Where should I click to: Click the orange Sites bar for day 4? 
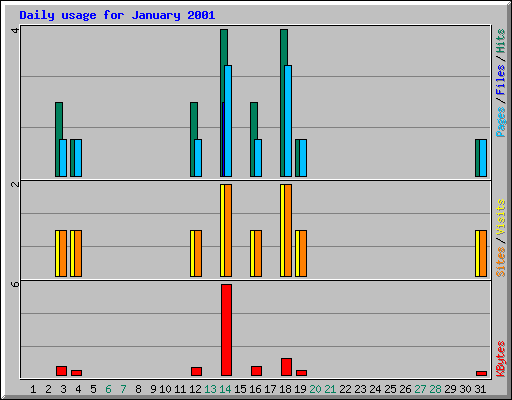(x=78, y=253)
